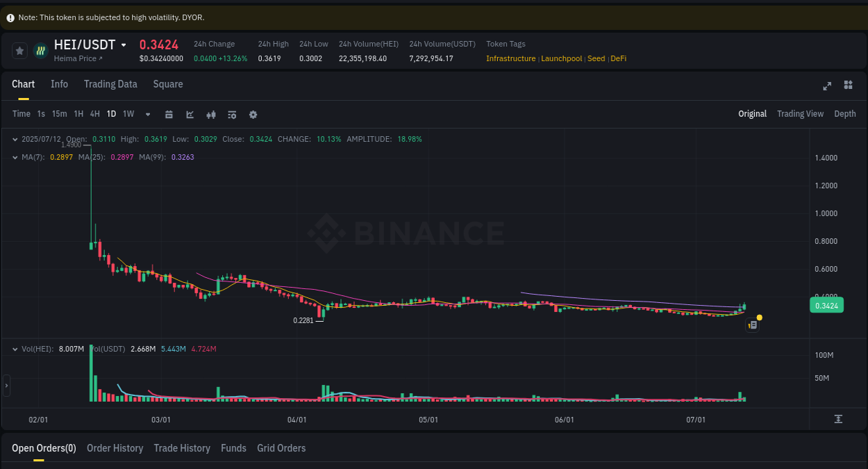
Task: Click the chat bubble icon near latest candle
Action: tap(752, 324)
